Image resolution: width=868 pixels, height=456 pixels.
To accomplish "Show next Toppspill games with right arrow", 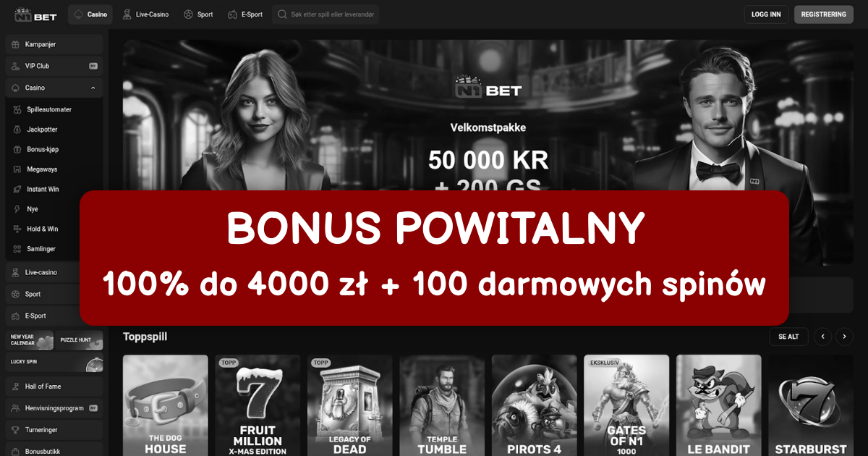I will tap(844, 337).
